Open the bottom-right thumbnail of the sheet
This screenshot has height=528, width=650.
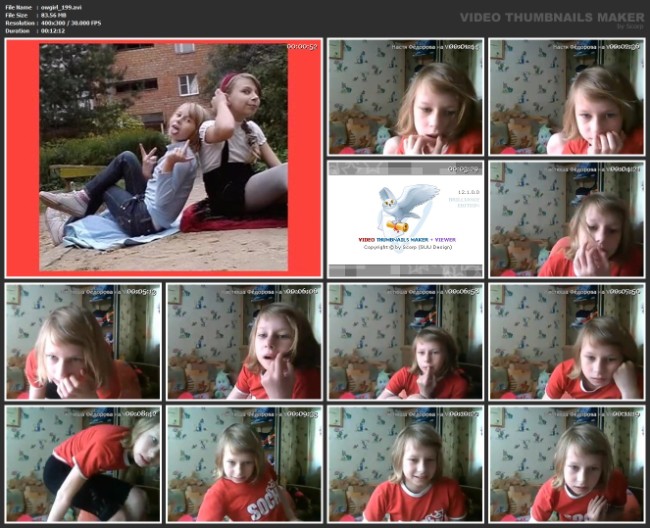pyautogui.click(x=566, y=463)
